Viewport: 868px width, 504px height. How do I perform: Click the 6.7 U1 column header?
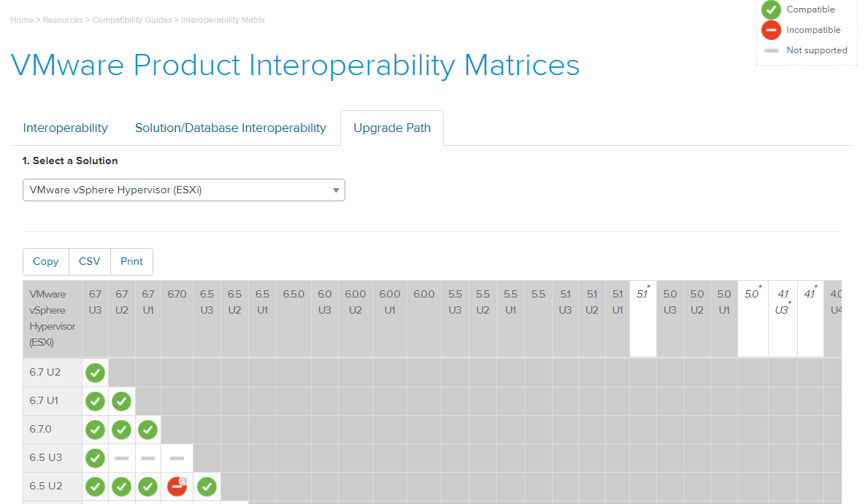(x=147, y=319)
